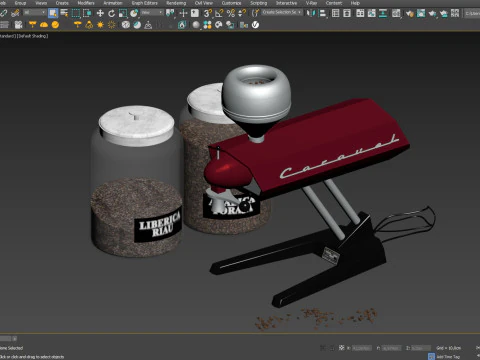
Task: Open the Schematic View icon
Action: [383, 13]
